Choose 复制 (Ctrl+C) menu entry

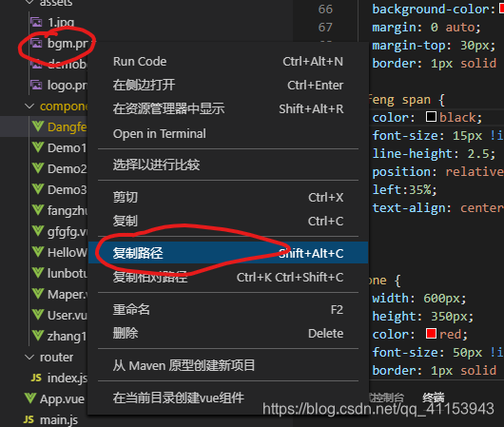point(228,221)
